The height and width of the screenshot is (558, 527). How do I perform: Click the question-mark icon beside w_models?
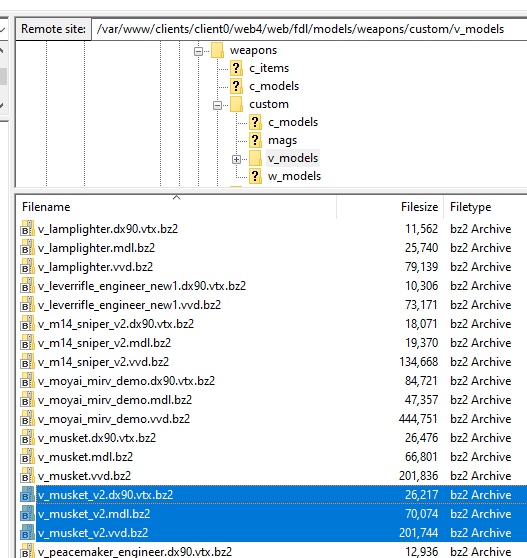pyautogui.click(x=255, y=176)
